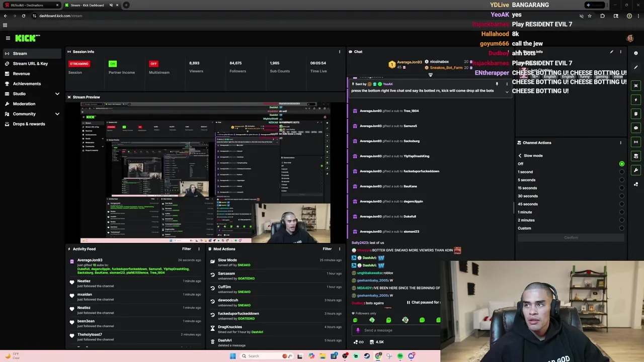Open the 4.5K shop icon below chat
The width and height of the screenshot is (644, 362).
tap(376, 342)
